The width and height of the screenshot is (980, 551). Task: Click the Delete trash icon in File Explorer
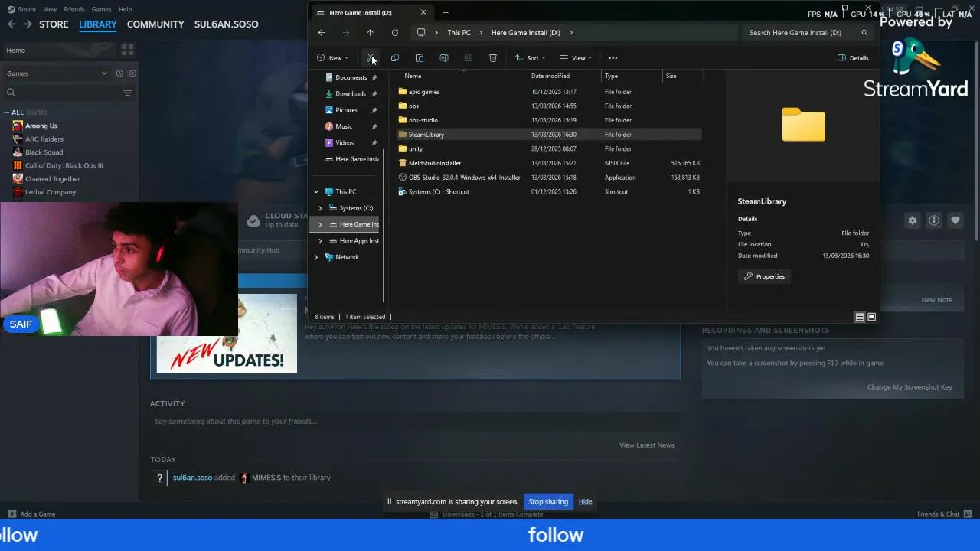coord(493,58)
